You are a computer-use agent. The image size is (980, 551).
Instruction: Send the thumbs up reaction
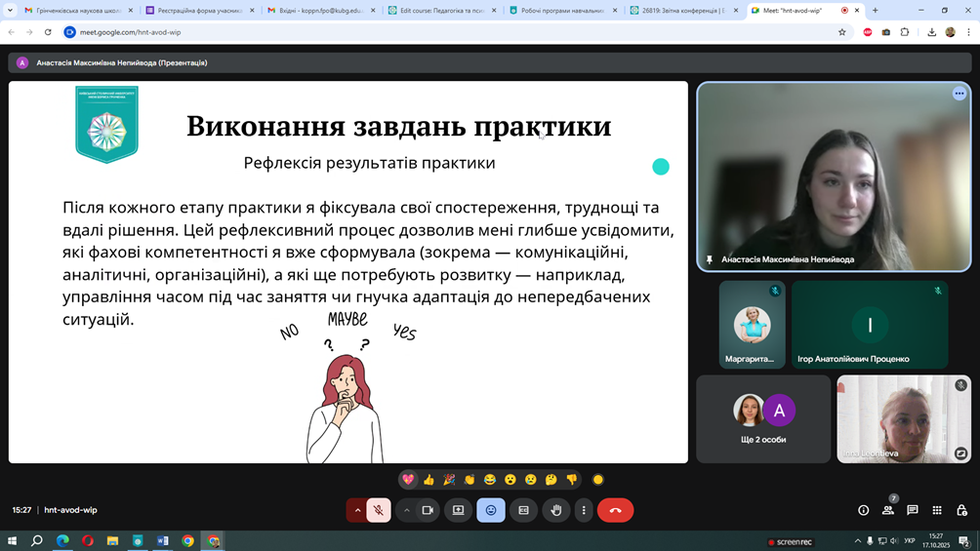429,480
